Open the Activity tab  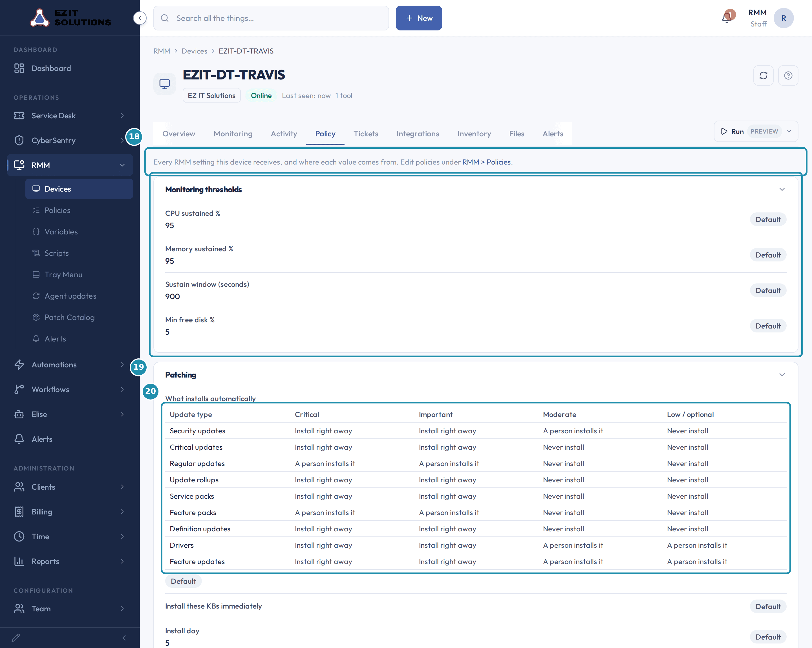coord(284,134)
